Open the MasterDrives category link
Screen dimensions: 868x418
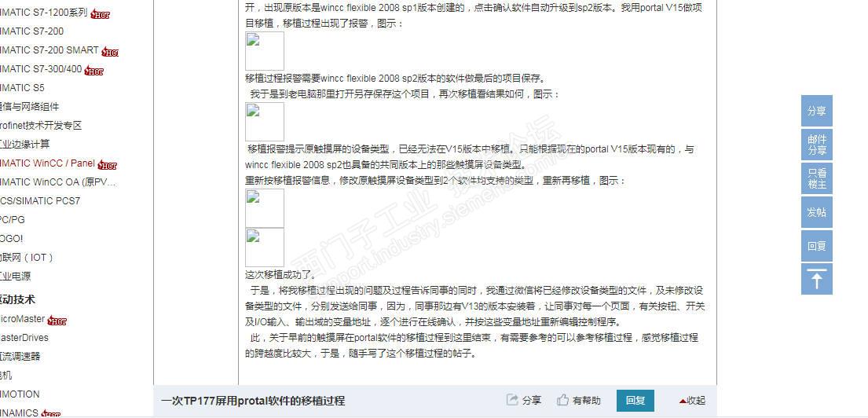(x=24, y=338)
